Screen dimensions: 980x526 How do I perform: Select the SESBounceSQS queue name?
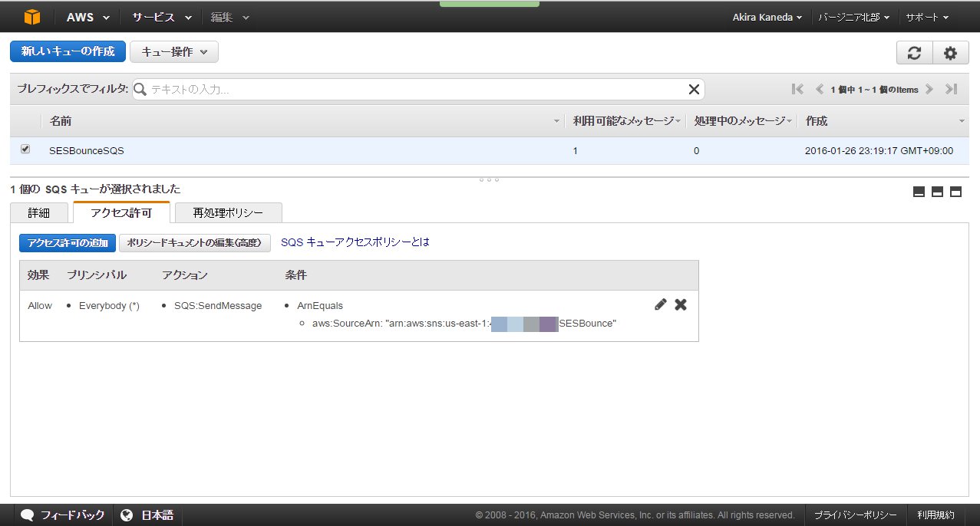point(86,151)
